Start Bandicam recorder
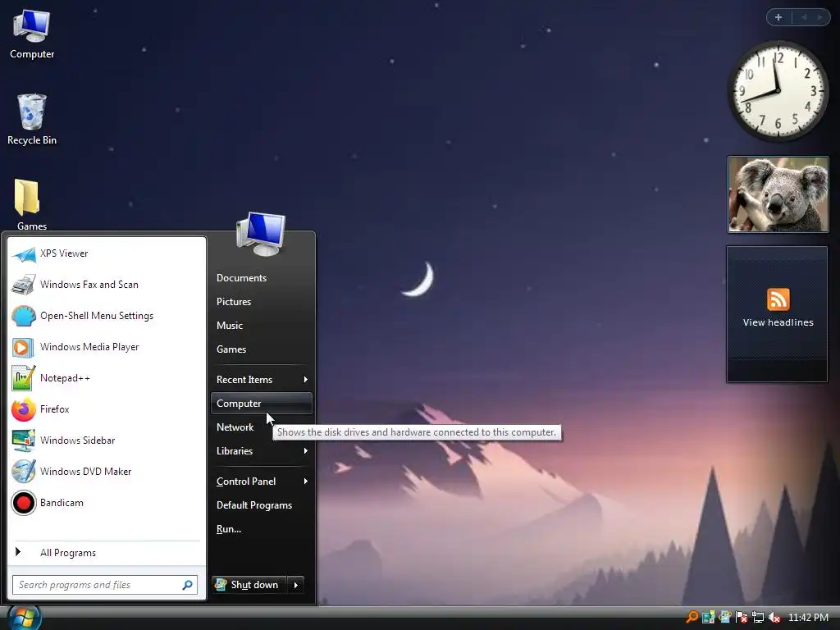 [x=107, y=503]
